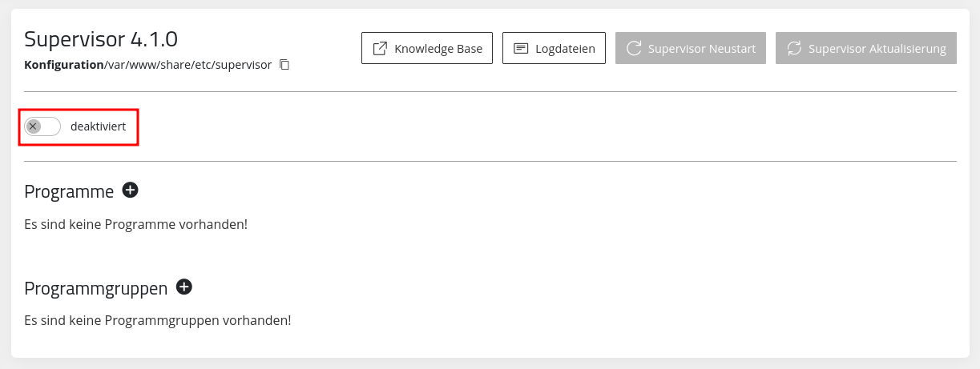Click the external-link icon in Knowledge Base
This screenshot has height=369, width=980.
click(x=381, y=48)
